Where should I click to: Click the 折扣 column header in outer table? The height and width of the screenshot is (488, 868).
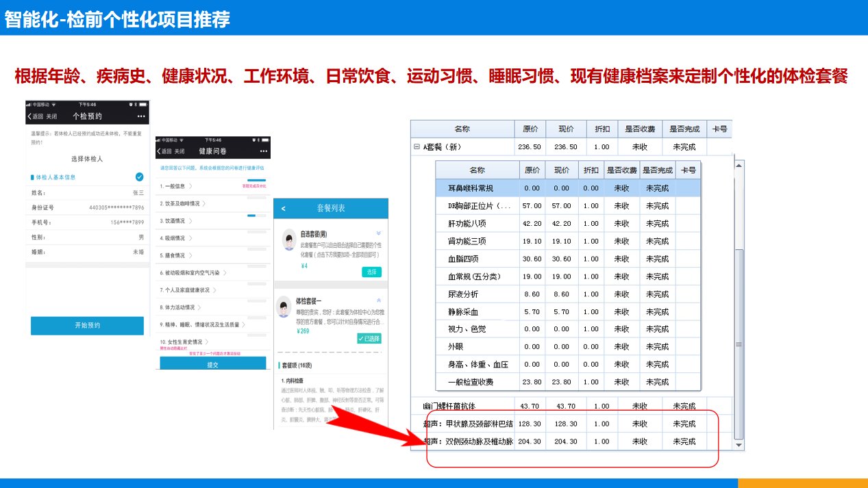602,129
